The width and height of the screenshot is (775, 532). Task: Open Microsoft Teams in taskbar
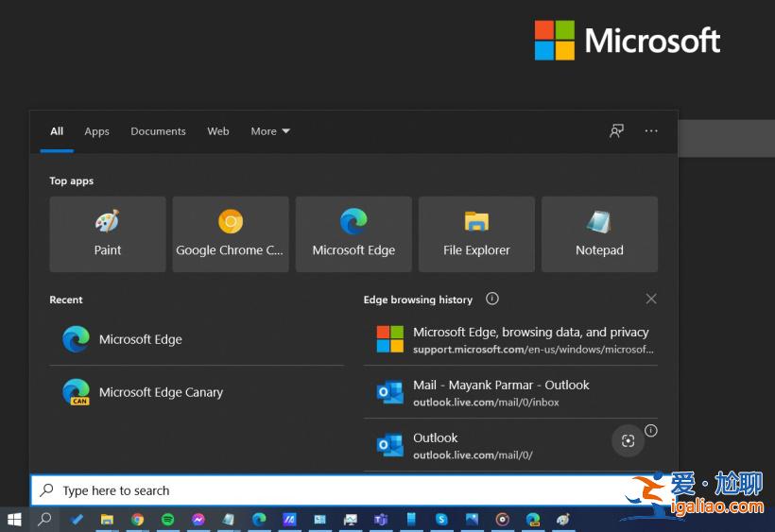tap(381, 519)
